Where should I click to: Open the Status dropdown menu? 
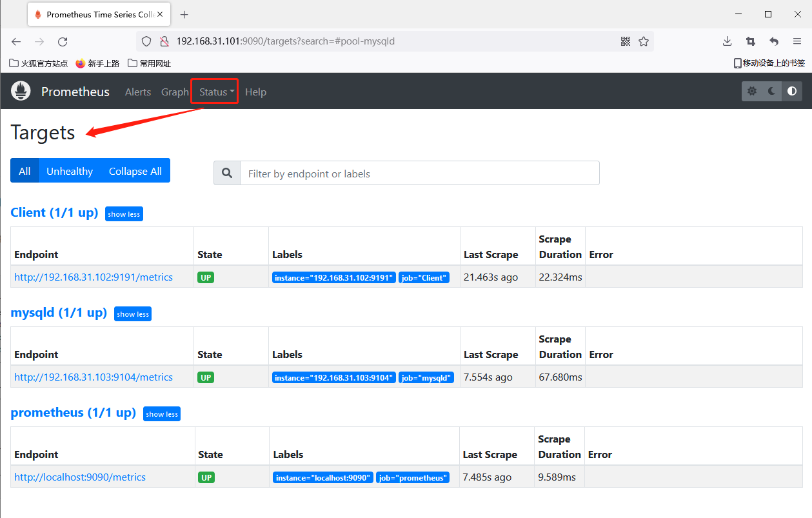216,92
